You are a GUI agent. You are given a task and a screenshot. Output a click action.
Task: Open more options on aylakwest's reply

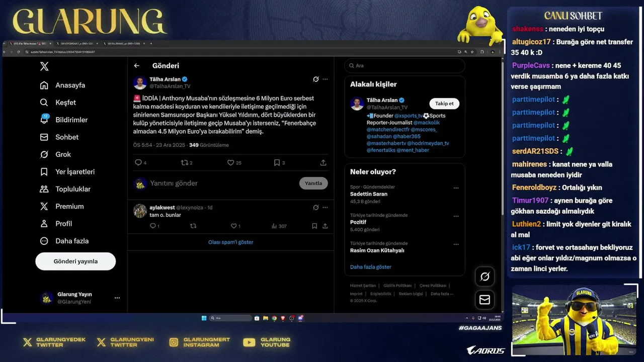point(325,207)
